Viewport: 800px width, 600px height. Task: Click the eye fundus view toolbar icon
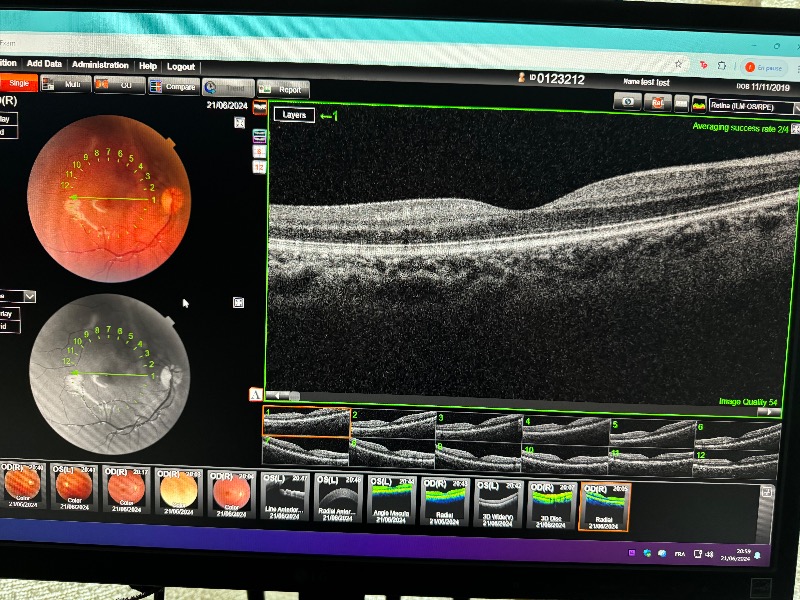(x=628, y=102)
